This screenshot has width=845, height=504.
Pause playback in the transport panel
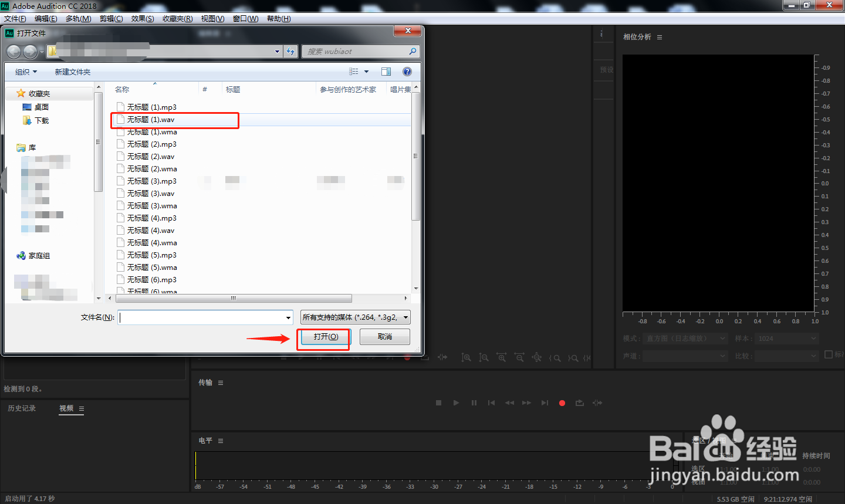(x=474, y=403)
